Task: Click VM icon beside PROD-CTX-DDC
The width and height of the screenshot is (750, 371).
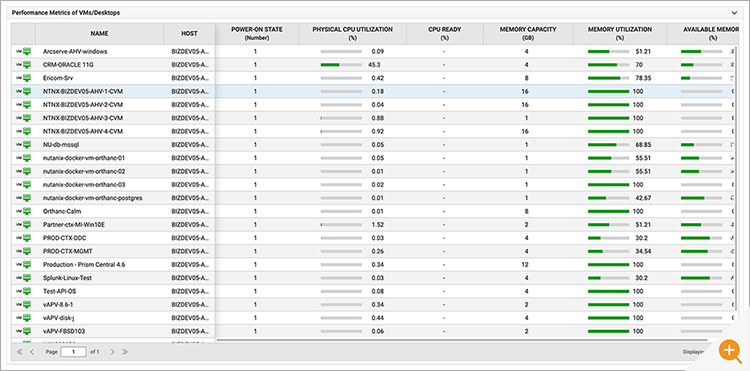Action: [x=23, y=238]
